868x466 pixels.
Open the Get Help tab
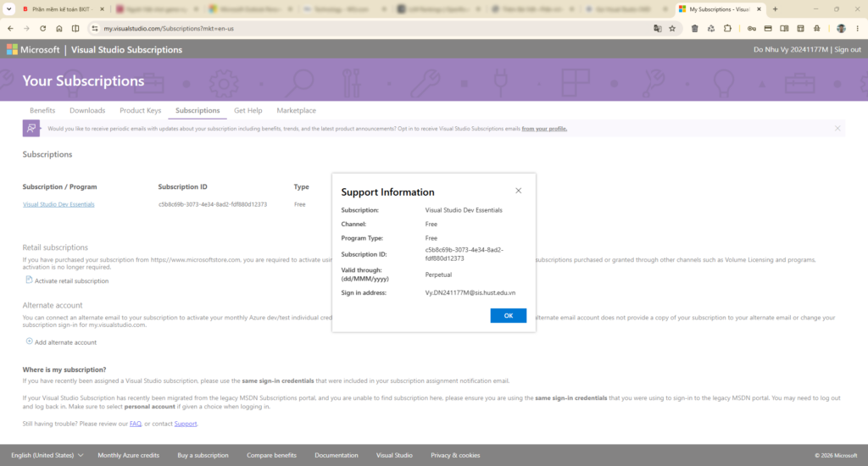[x=248, y=110]
